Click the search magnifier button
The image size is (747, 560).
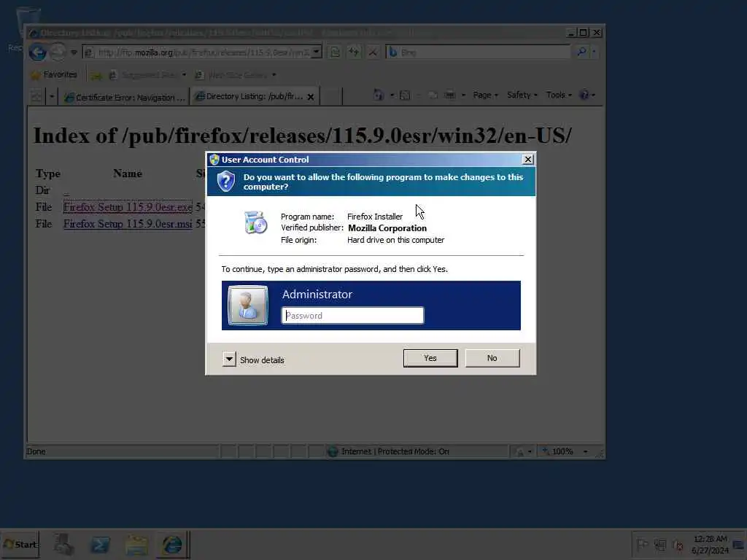(x=581, y=52)
